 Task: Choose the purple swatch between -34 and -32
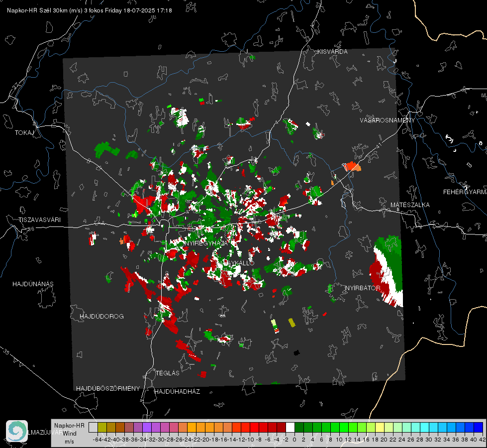point(147,428)
